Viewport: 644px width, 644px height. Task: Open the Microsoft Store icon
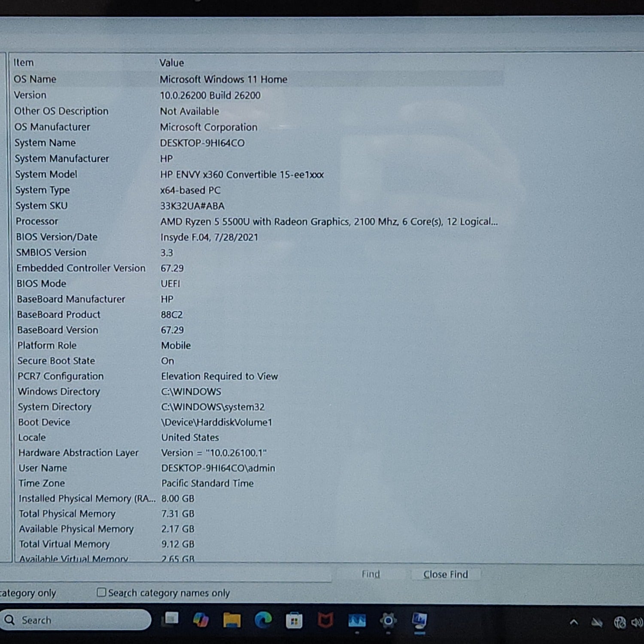(x=294, y=620)
